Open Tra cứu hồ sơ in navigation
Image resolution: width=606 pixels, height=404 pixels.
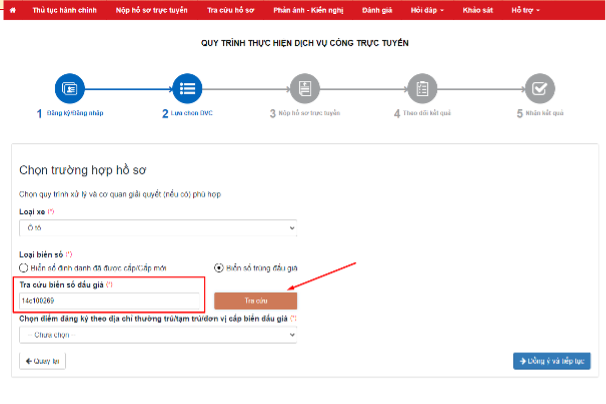(x=231, y=9)
